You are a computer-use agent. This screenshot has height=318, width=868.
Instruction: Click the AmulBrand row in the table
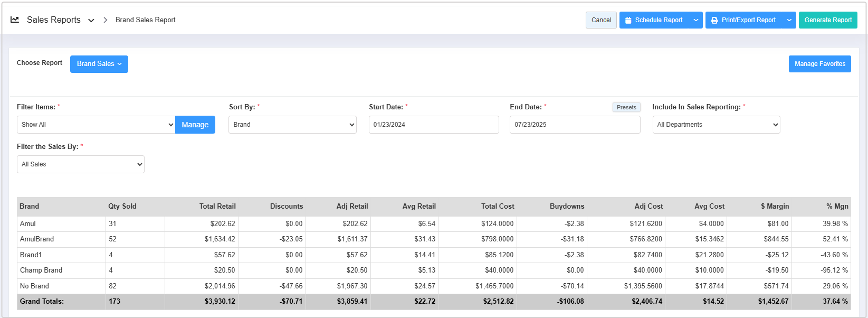point(37,239)
